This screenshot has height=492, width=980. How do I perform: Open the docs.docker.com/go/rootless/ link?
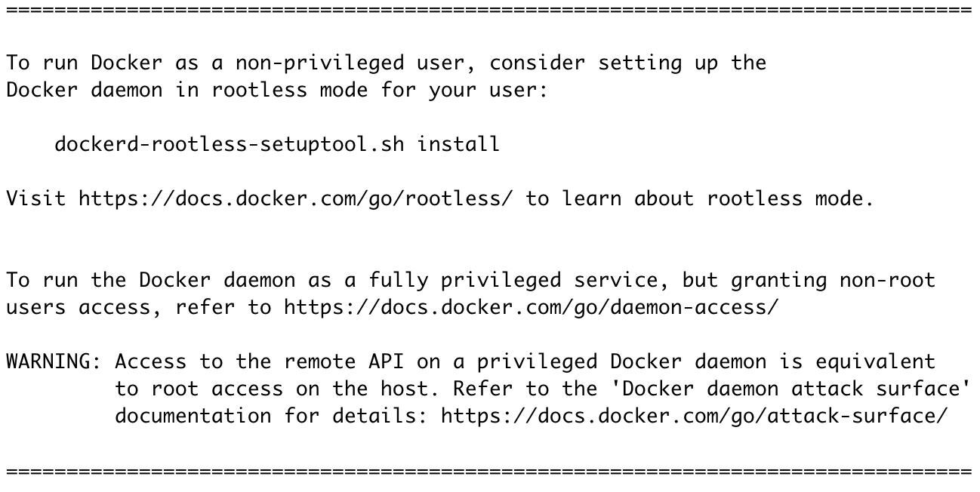296,198
